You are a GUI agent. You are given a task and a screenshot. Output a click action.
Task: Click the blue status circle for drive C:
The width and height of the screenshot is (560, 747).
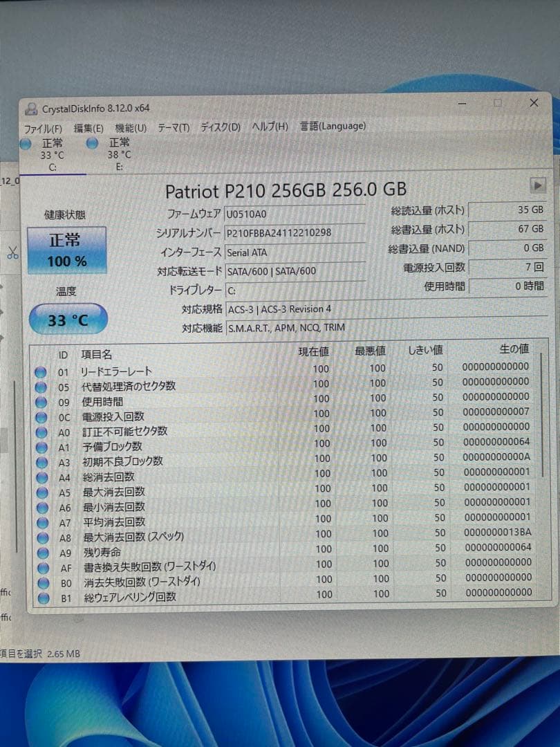coord(26,143)
